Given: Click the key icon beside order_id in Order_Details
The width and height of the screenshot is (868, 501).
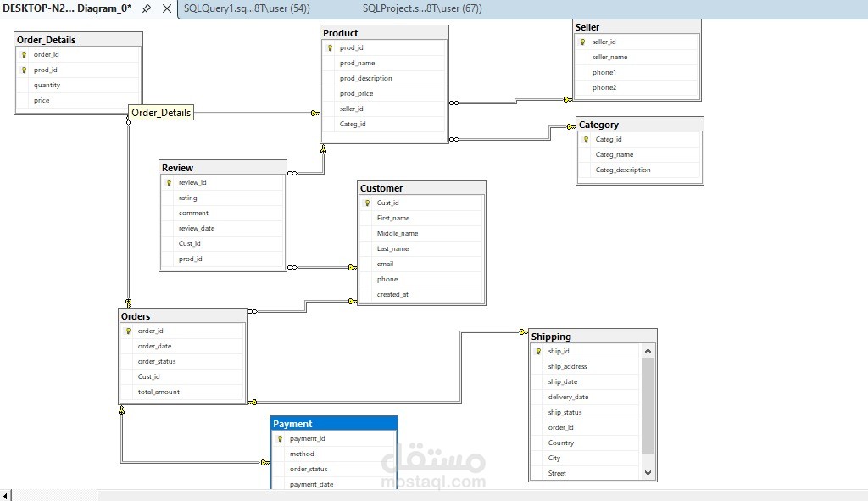Looking at the screenshot, I should tap(24, 55).
